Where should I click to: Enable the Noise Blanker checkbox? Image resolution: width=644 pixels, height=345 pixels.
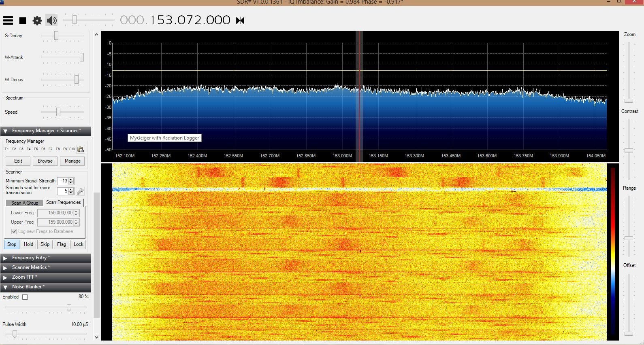[x=25, y=297]
